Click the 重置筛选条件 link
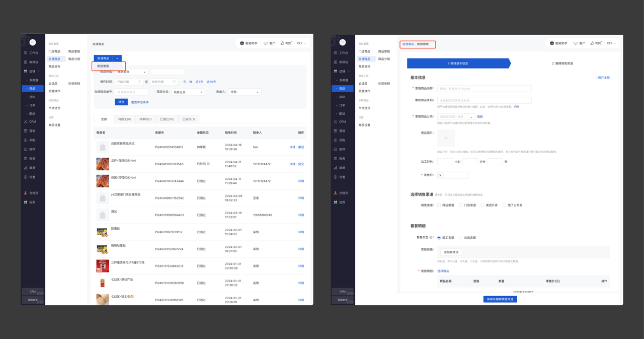Viewport: 644px width, 339px height. click(x=140, y=102)
